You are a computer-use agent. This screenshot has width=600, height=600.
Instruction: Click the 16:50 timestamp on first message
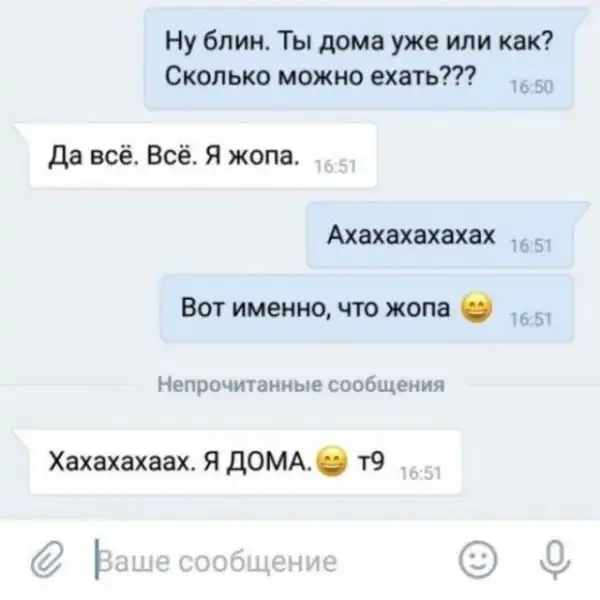pos(532,88)
